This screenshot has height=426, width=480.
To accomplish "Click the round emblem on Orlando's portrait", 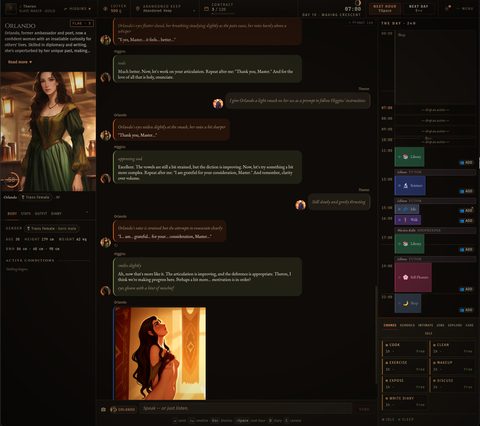I will point(11,180).
